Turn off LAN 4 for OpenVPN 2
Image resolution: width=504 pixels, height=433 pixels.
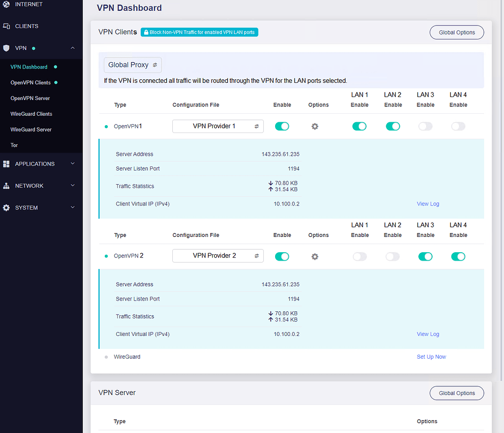(x=458, y=256)
